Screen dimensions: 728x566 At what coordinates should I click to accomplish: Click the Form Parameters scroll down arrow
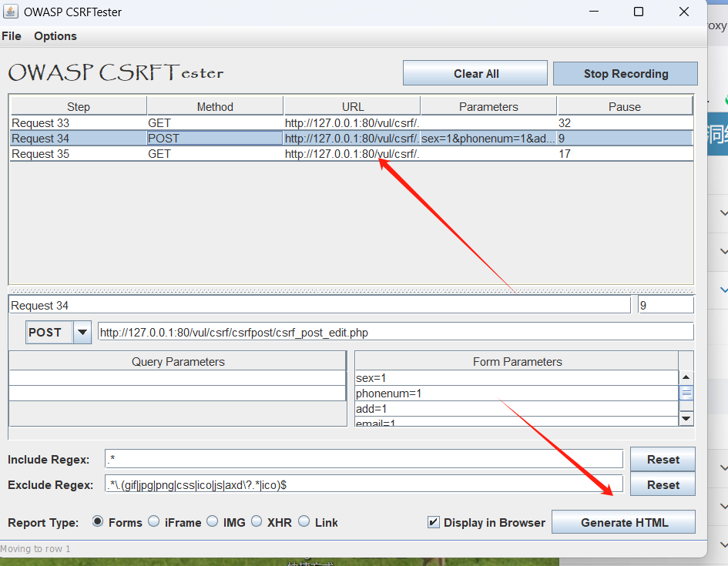(686, 418)
